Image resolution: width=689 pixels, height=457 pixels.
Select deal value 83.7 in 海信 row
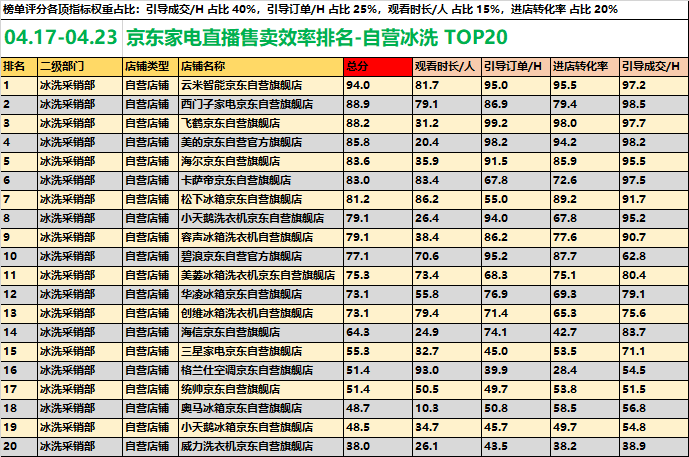(654, 332)
